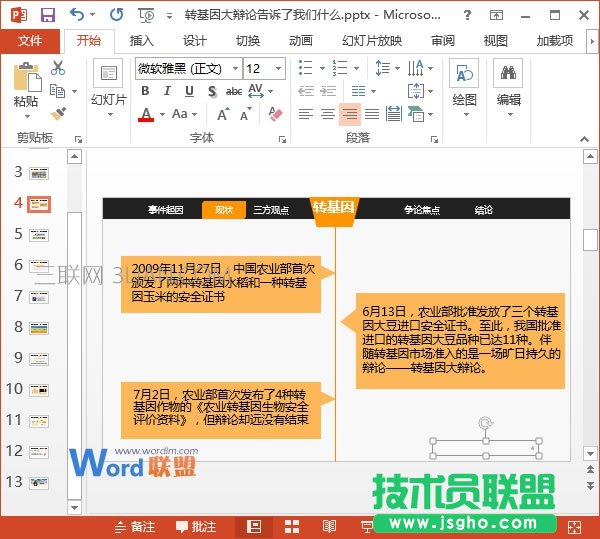Collapse the ribbon with the caret
The width and height of the screenshot is (600, 539).
coord(584,139)
